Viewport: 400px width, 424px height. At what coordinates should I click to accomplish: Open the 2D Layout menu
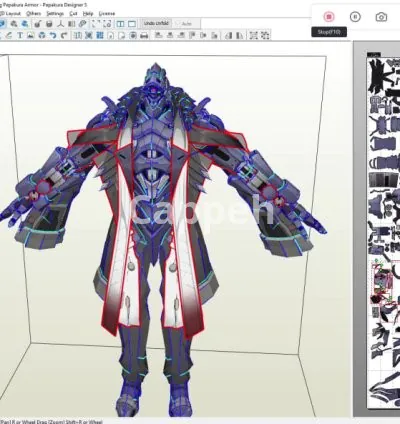click(x=10, y=14)
